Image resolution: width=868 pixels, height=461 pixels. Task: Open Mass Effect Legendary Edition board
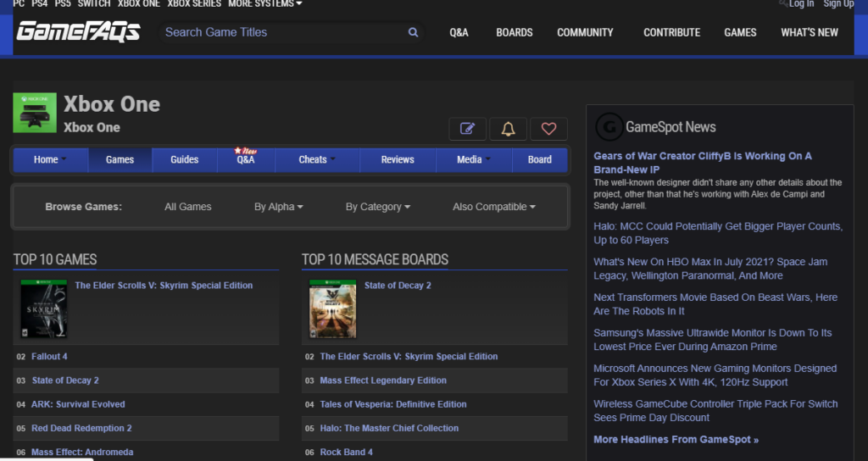[383, 380]
